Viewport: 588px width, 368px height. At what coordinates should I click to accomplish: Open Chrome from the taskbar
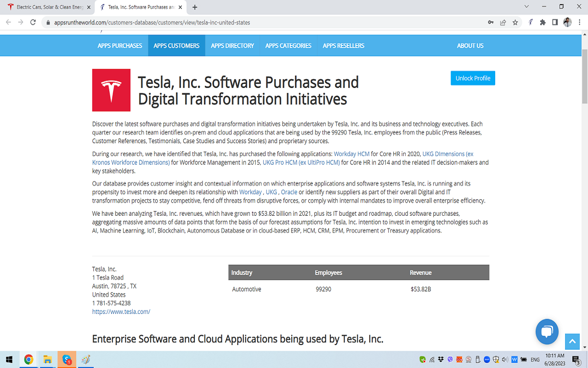[x=28, y=360]
